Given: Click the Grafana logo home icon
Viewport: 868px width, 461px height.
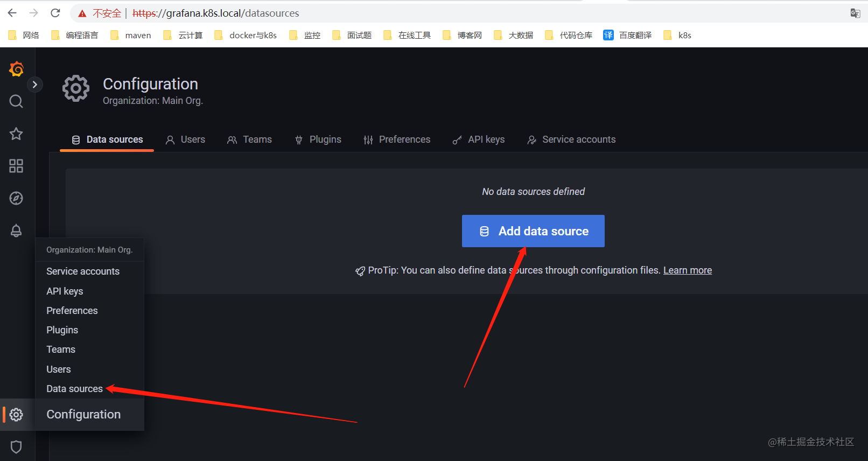Looking at the screenshot, I should click(16, 69).
